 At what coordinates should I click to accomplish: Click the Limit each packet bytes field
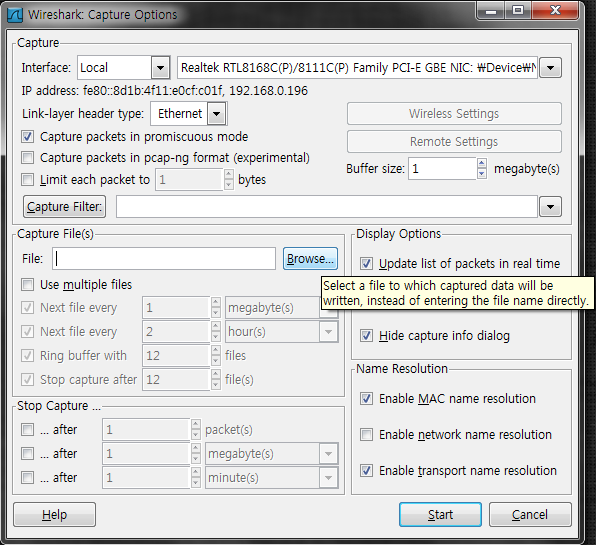[189, 179]
